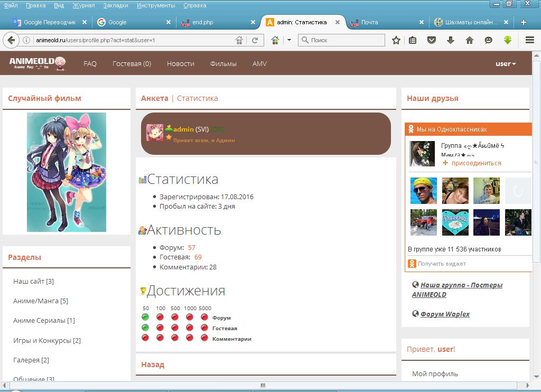The image size is (541, 392).
Task: Open a new tab with plus button
Action: pyautogui.click(x=524, y=22)
